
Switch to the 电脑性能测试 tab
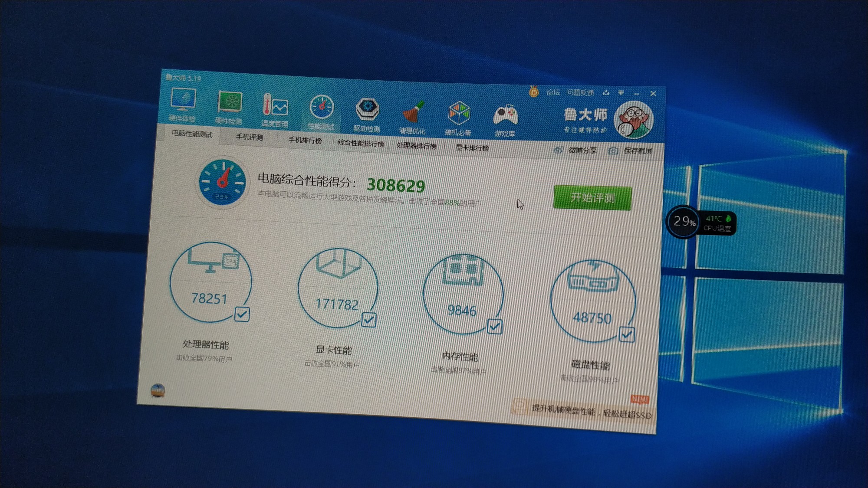click(192, 134)
